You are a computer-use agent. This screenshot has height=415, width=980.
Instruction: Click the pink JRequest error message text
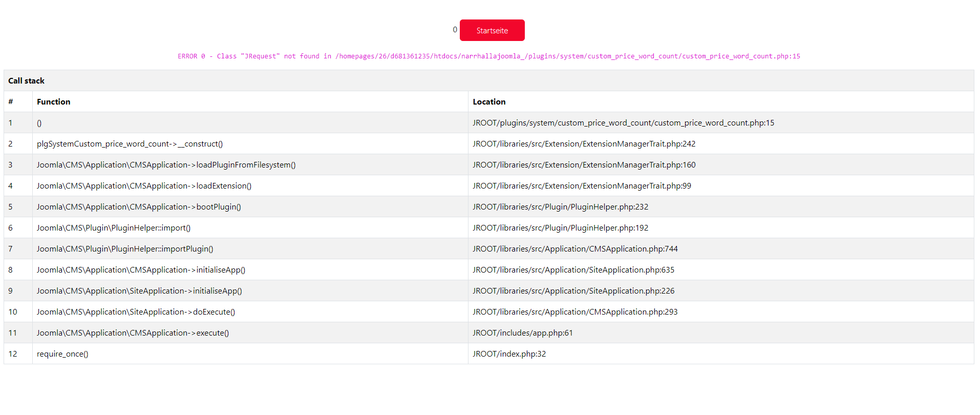[x=488, y=56]
